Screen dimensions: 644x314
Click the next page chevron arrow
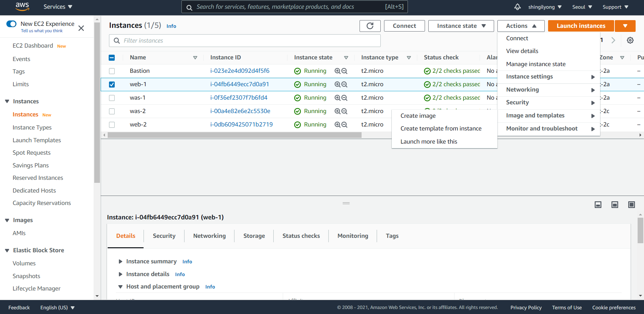pos(613,40)
